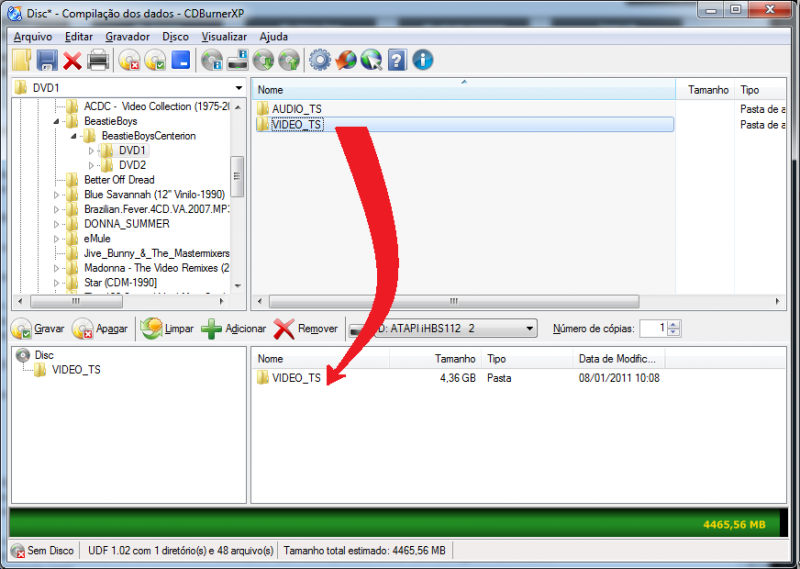Screen dimensions: 800x569
Task: Select the AUDIO_TS folder in file list
Action: (296, 109)
